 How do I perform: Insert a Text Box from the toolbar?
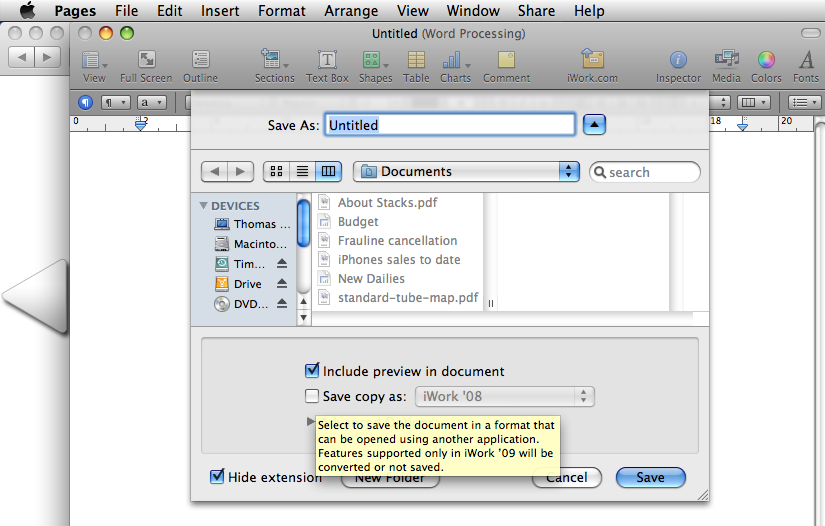[327, 67]
